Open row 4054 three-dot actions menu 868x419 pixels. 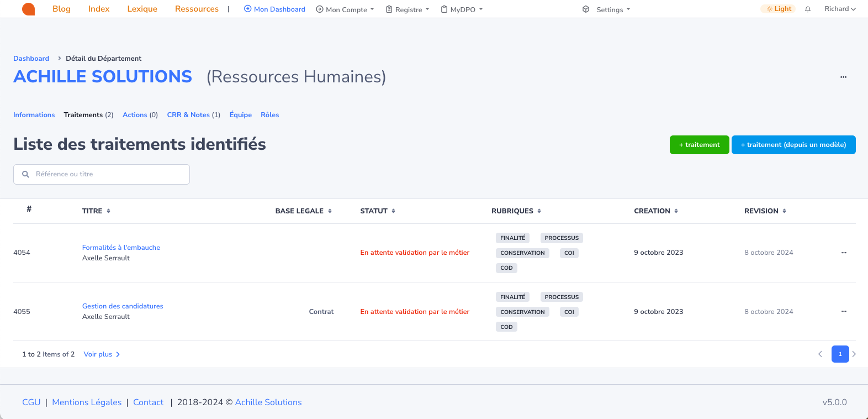coord(844,253)
